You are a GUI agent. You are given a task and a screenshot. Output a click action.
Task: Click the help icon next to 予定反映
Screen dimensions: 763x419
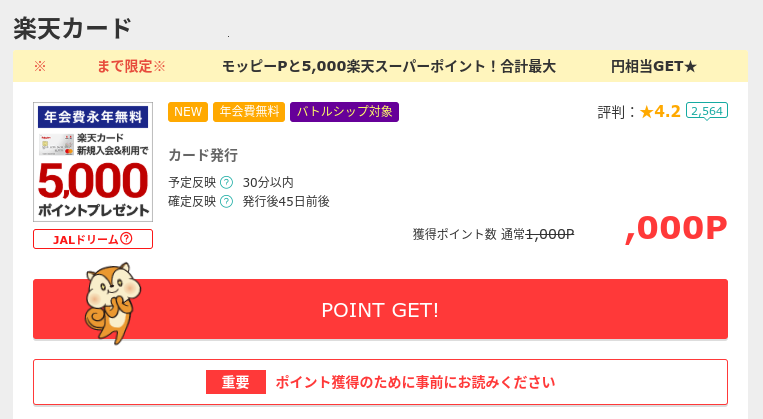226,182
